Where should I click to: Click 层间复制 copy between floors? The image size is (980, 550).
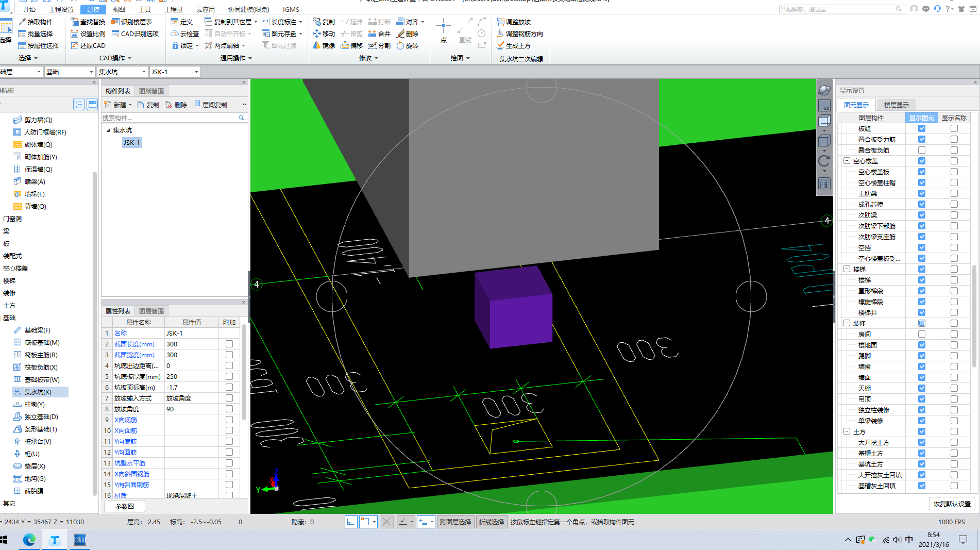tap(210, 105)
